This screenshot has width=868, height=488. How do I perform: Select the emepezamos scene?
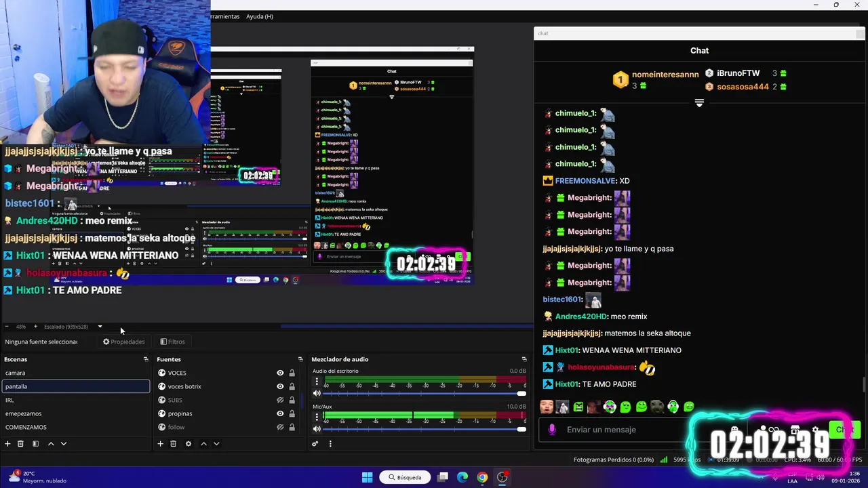tap(76, 413)
